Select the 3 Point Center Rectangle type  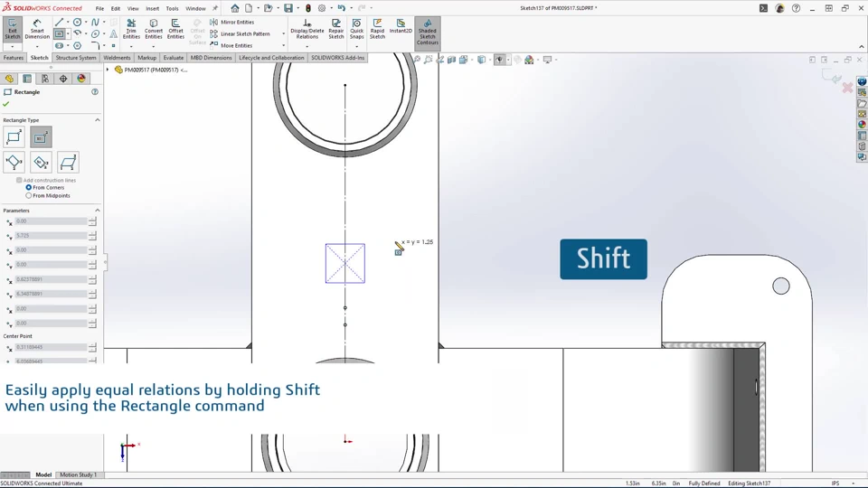click(41, 162)
